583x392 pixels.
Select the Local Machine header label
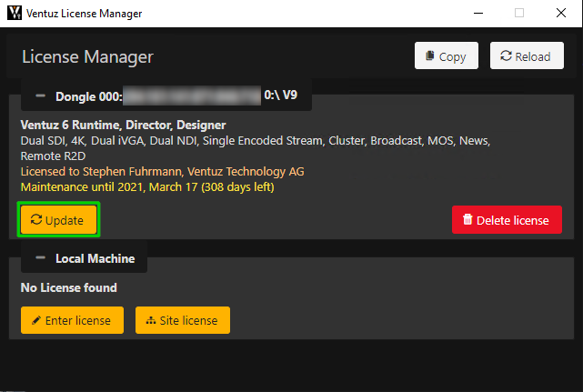click(x=95, y=258)
